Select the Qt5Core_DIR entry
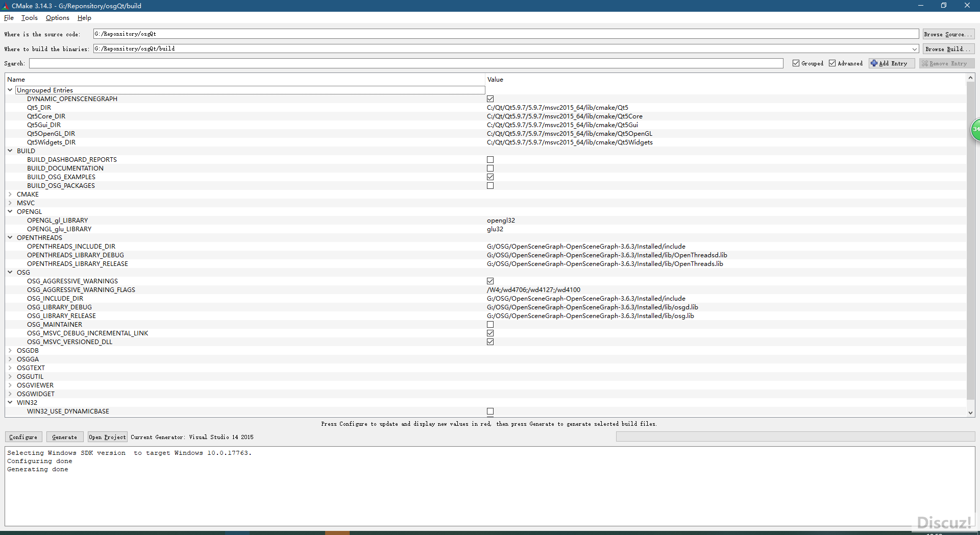The width and height of the screenshot is (980, 535). point(46,116)
